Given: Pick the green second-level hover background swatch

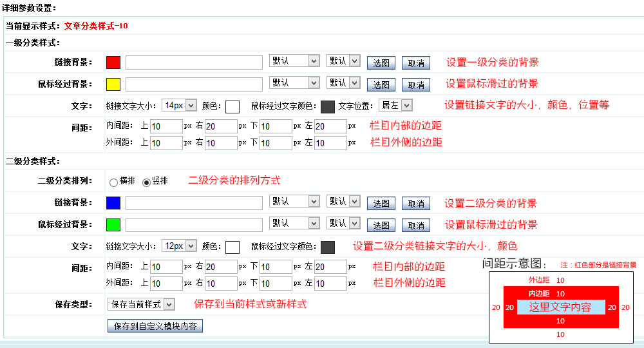Looking at the screenshot, I should pos(113,225).
